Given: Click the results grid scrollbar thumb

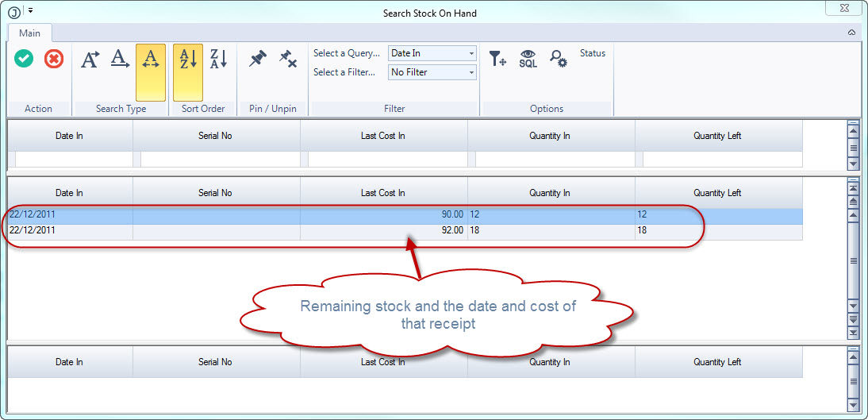Looking at the screenshot, I should (853, 260).
